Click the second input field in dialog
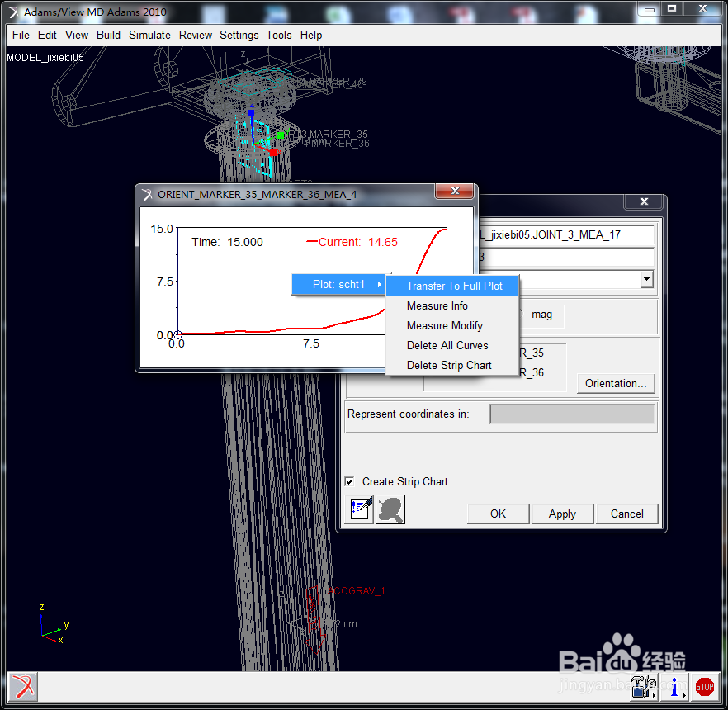Screen dimensions: 728x710 tap(566, 257)
